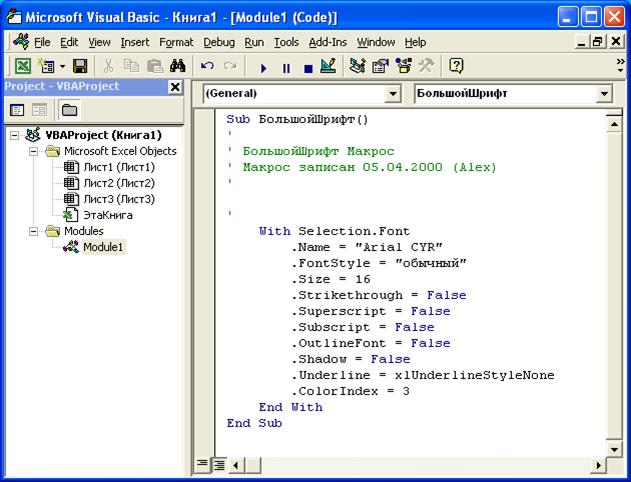The height and width of the screenshot is (482, 631).
Task: Click the Reset (stop) toolbar icon
Action: pyautogui.click(x=308, y=67)
